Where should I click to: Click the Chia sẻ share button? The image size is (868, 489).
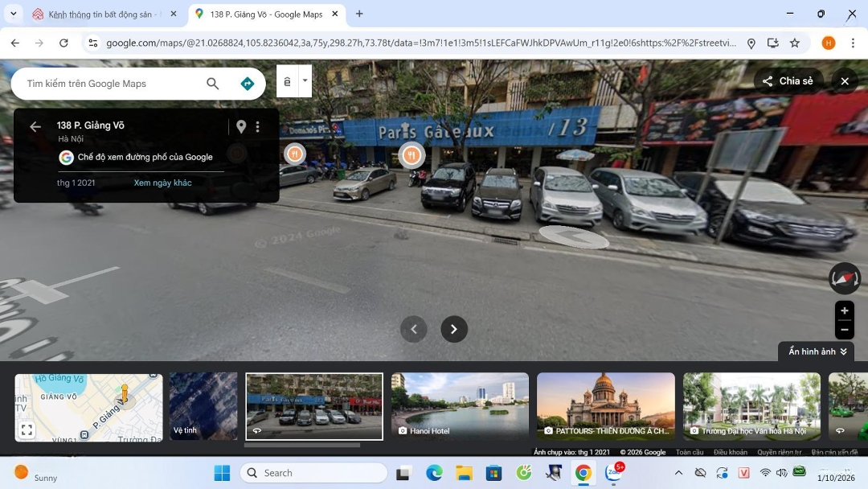click(788, 81)
